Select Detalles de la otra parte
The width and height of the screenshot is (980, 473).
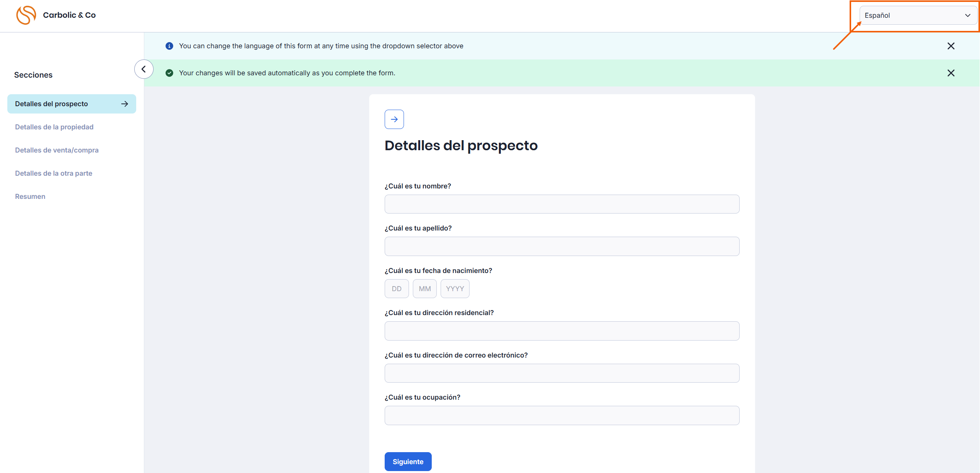(x=54, y=173)
